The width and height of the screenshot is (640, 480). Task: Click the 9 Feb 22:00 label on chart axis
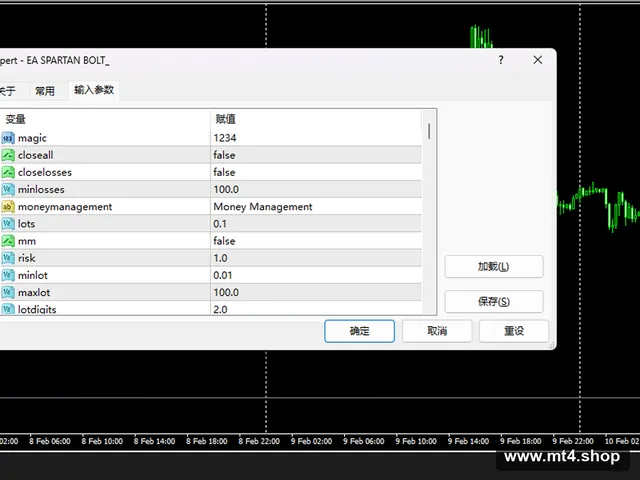[x=573, y=441]
